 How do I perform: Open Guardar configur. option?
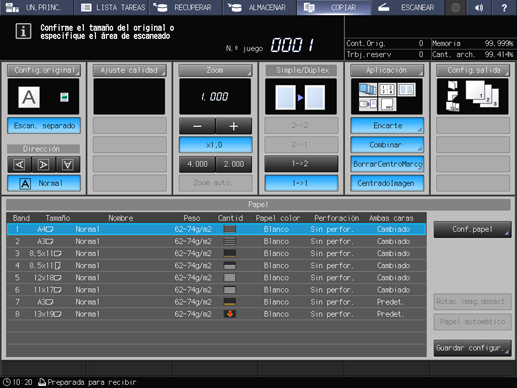coord(472,348)
